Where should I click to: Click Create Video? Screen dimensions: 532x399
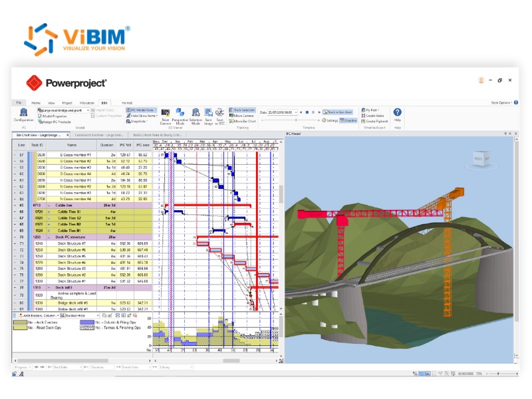pos(372,116)
